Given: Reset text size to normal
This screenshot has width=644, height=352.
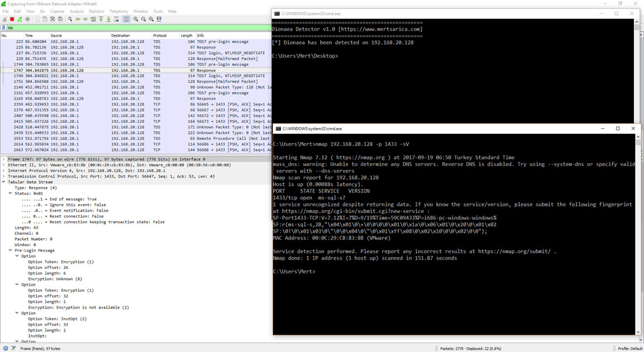Looking at the screenshot, I should tap(151, 19).
